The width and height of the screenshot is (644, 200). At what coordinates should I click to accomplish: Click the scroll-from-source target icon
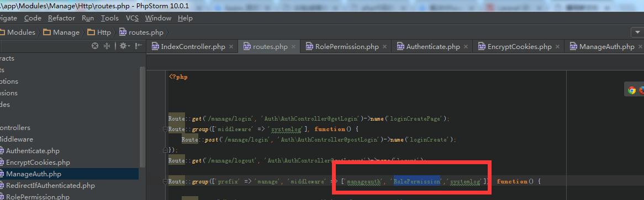pos(96,46)
